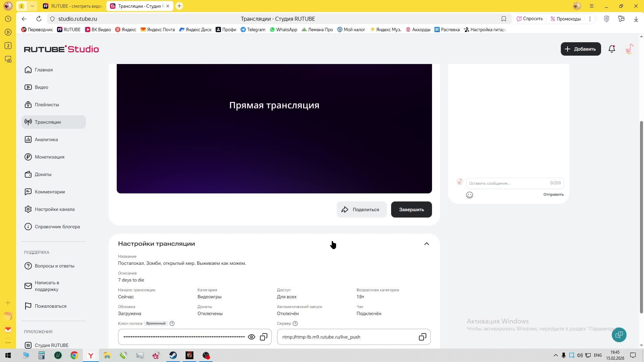Click the stream key help question mark
This screenshot has width=644, height=362.
pyautogui.click(x=172, y=323)
